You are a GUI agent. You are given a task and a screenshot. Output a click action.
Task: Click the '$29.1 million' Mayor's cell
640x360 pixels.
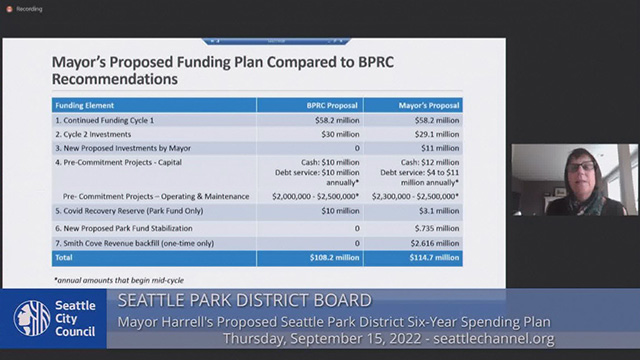click(437, 134)
